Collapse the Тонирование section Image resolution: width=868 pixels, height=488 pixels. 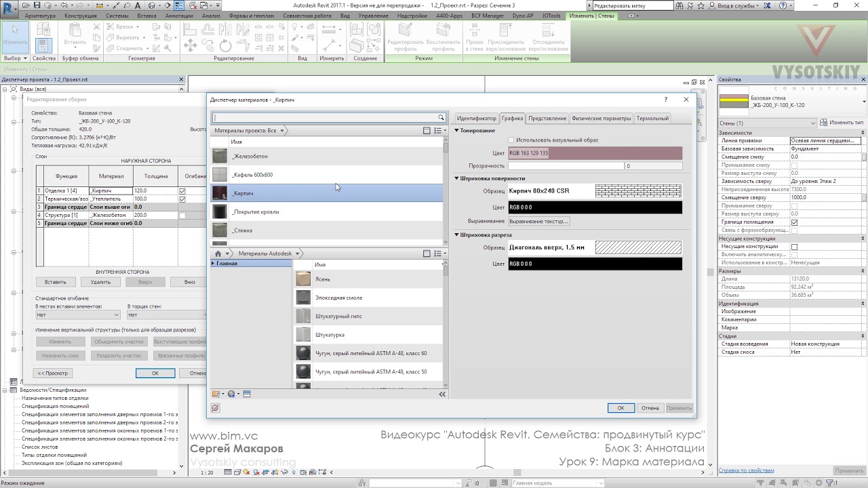(457, 130)
